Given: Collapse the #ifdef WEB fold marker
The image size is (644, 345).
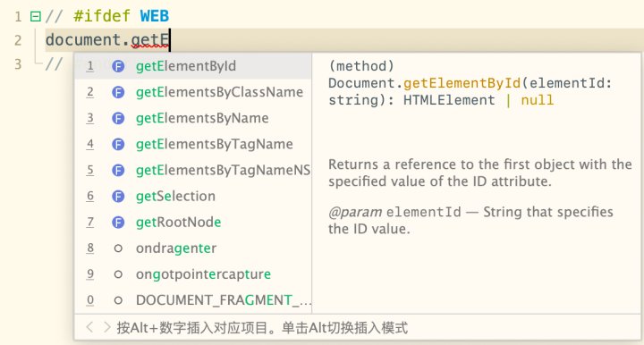Looking at the screenshot, I should 36,16.
